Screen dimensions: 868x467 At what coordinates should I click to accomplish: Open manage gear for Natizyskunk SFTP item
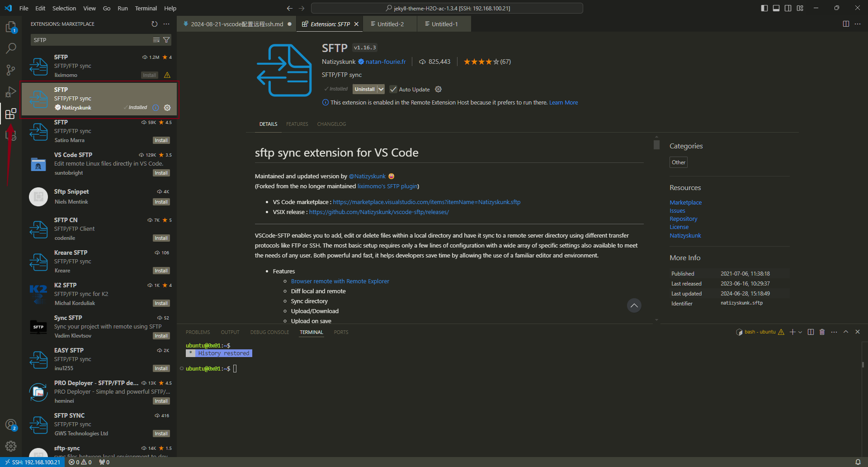click(x=167, y=108)
